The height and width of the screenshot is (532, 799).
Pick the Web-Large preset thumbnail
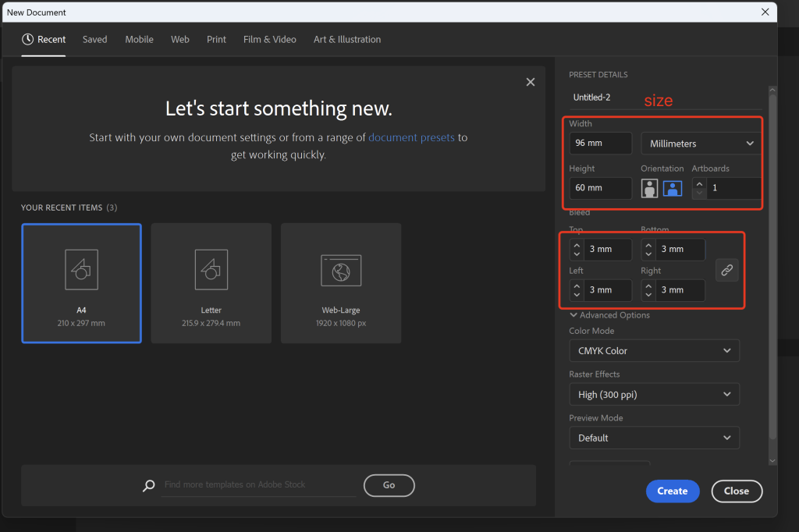(341, 283)
